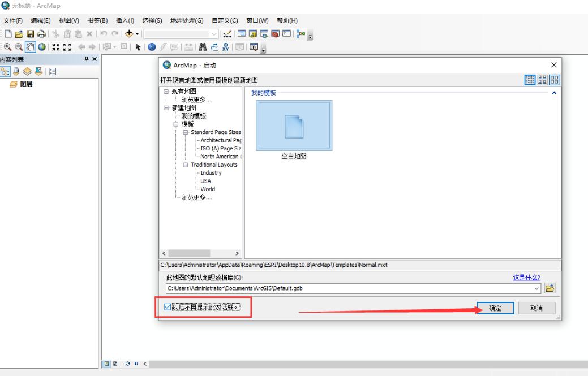Open the Editor Toolbar icon
This screenshot has height=376, width=588.
pos(228,34)
